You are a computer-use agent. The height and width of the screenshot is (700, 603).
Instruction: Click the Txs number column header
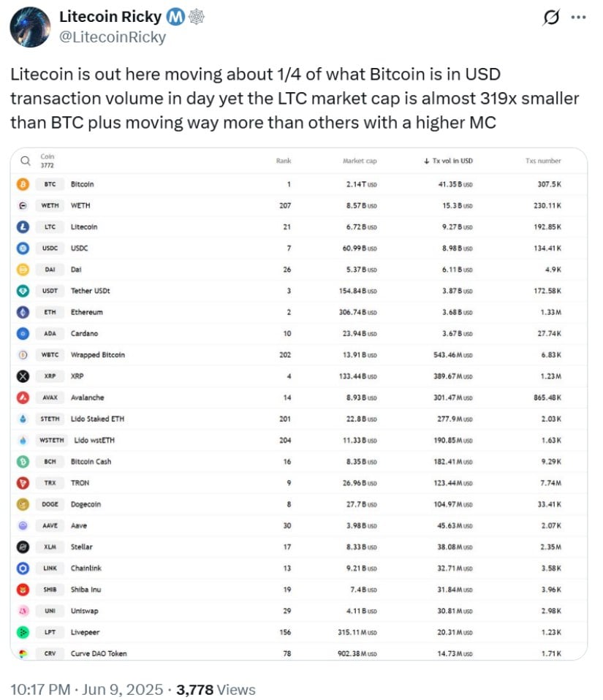tap(543, 161)
